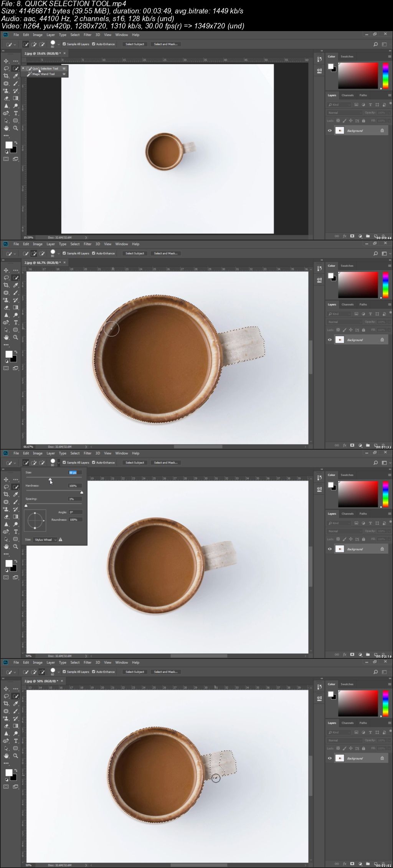393x868 pixels.
Task: Click Subtract from Selection mode in the 2.jpg @ 50% frame
Action: point(42,672)
